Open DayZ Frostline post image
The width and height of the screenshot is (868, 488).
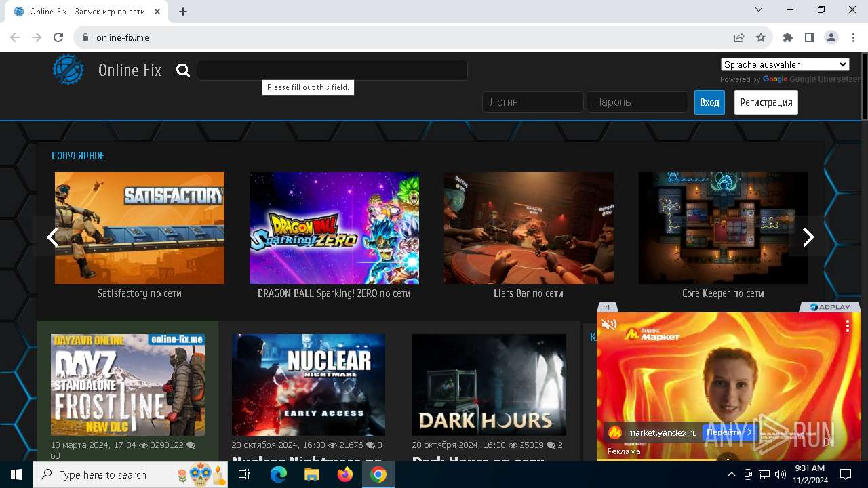[x=127, y=384]
